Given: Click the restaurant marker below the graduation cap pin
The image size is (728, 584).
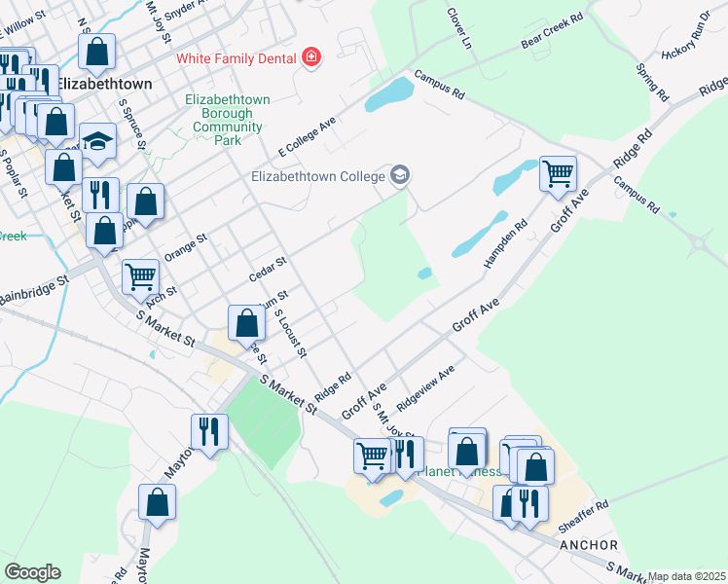Looking at the screenshot, I should pyautogui.click(x=101, y=197).
